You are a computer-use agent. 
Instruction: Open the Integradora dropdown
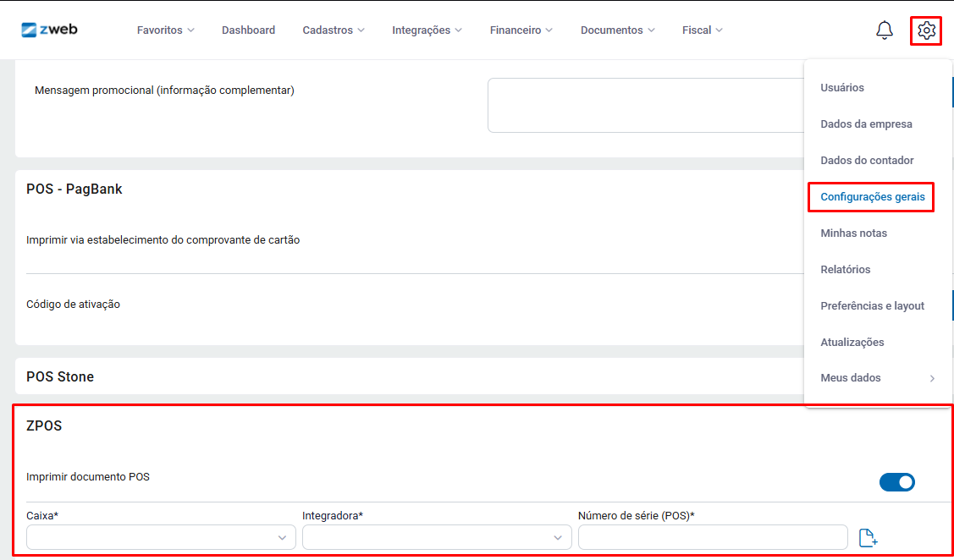[437, 537]
